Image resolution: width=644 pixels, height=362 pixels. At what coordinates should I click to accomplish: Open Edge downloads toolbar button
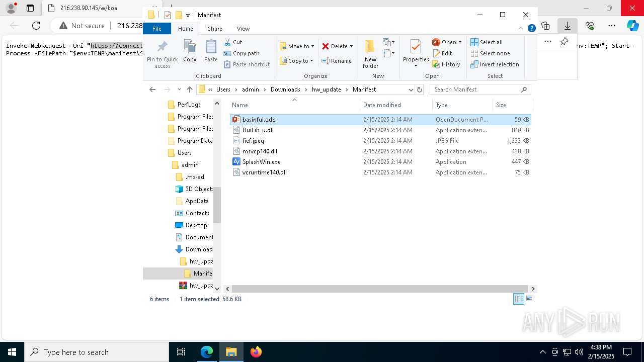point(568,26)
